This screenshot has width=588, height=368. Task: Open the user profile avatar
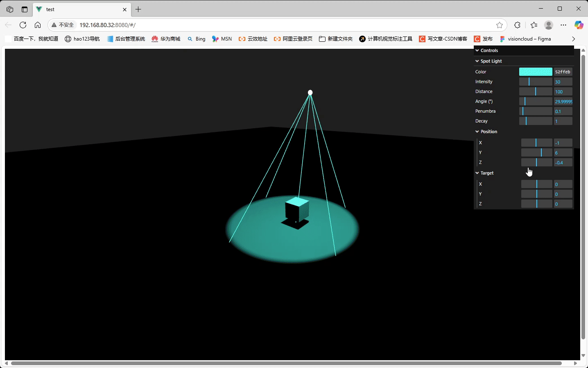point(549,25)
